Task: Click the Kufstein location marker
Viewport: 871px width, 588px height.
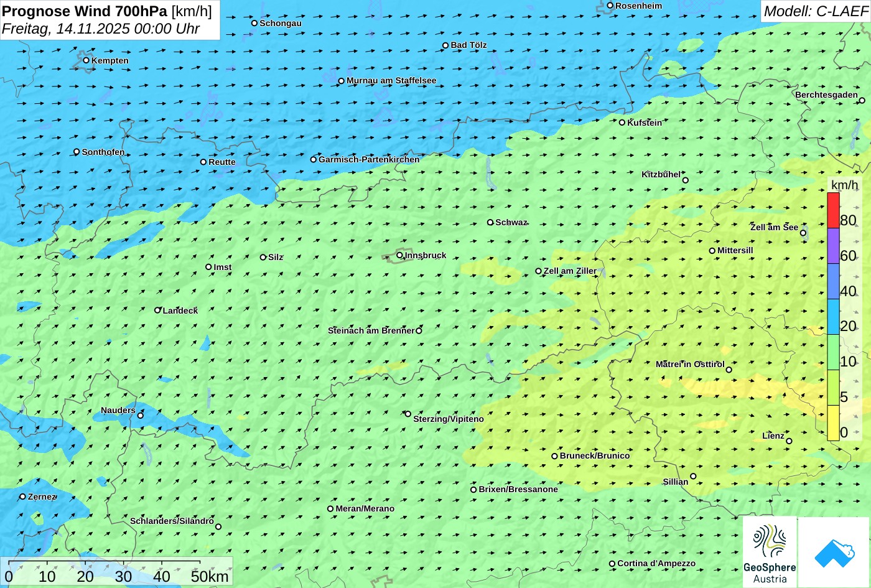Action: (622, 123)
